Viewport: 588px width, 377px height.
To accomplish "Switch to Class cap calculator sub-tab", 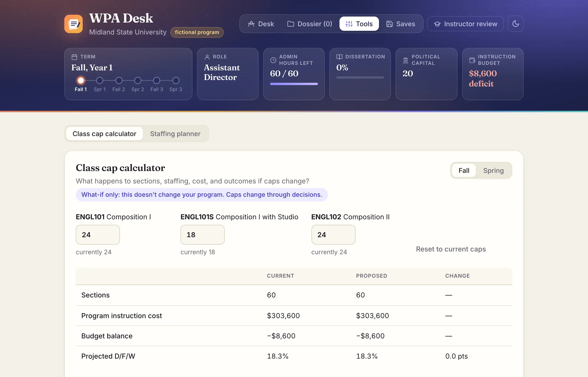I will coord(105,134).
